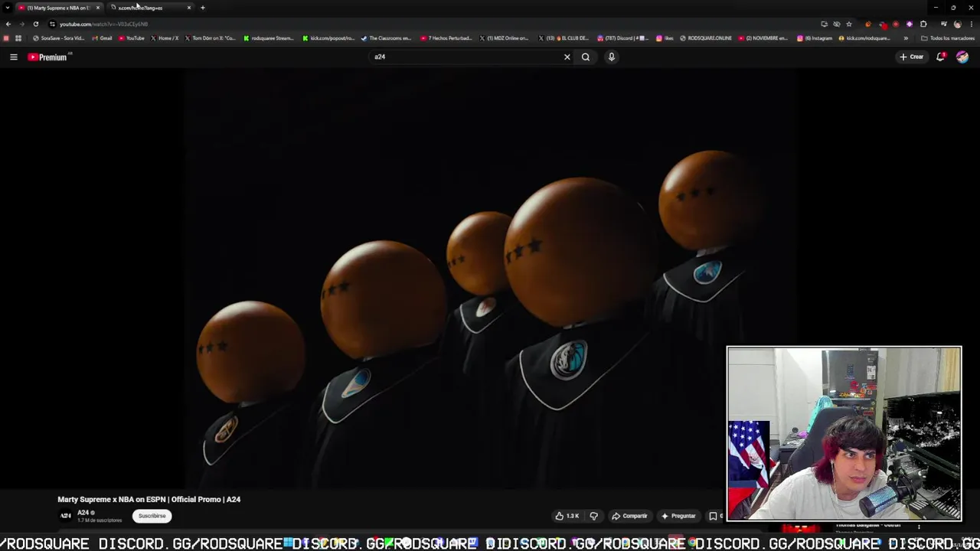980x551 pixels.
Task: Open the NOVIEMBRE bookmark
Action: pyautogui.click(x=764, y=38)
